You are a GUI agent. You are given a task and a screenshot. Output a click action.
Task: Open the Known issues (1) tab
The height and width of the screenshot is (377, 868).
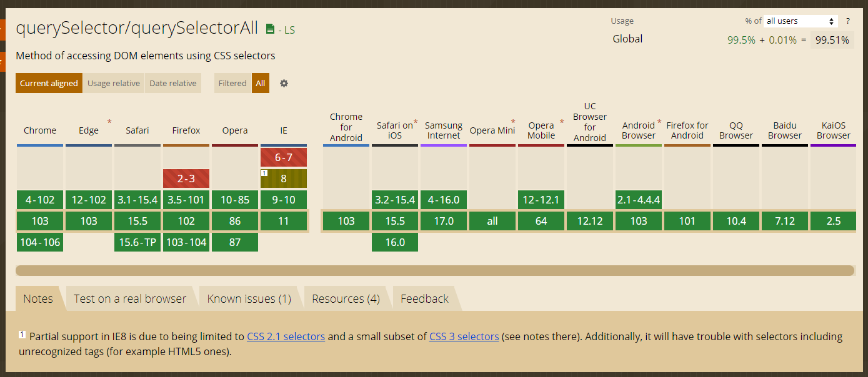249,298
